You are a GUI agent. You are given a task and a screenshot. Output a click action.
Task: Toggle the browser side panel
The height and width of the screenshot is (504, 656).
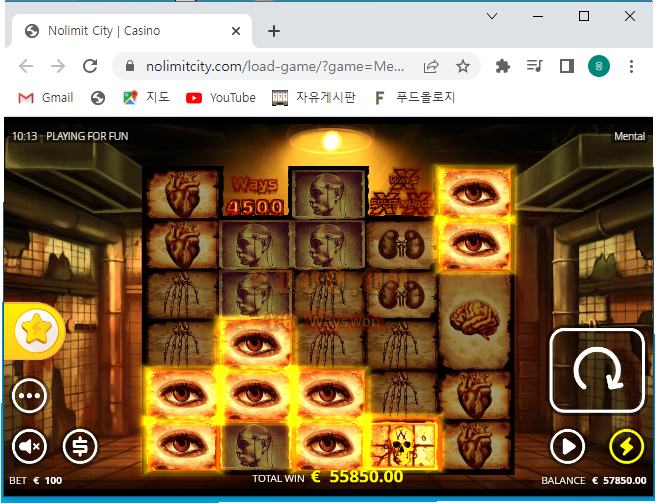click(x=567, y=66)
